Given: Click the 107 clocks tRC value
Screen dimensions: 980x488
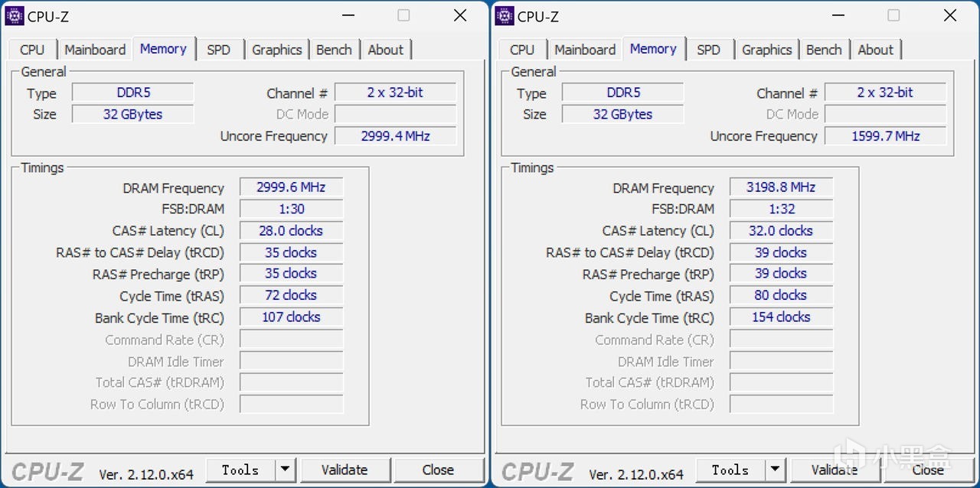Looking at the screenshot, I should 291,317.
